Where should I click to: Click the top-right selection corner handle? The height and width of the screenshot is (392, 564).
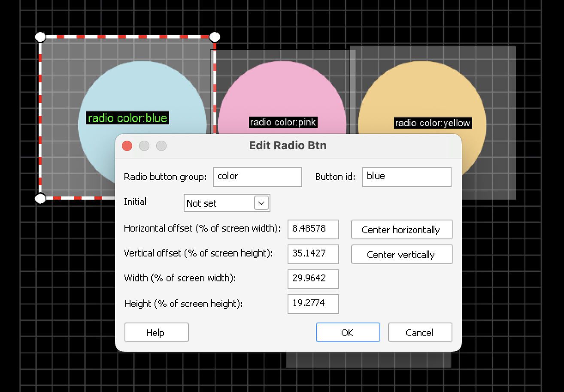coord(215,37)
